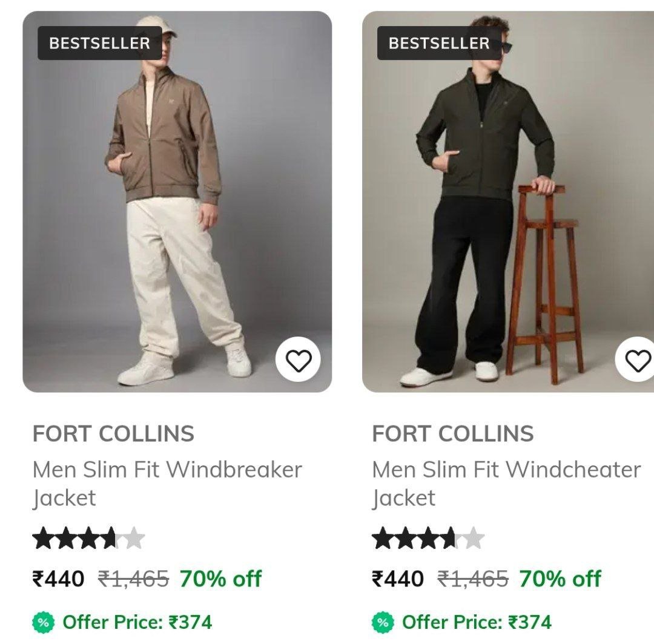Select the Men Slim Fit Windcheater Jacket title
Image resolution: width=654 pixels, height=644 pixels.
coord(506,483)
